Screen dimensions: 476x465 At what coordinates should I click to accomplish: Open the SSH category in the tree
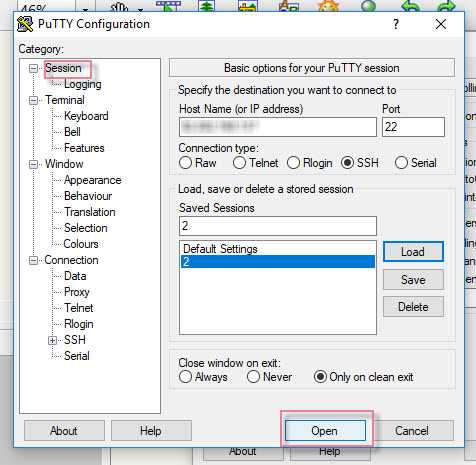pos(75,340)
